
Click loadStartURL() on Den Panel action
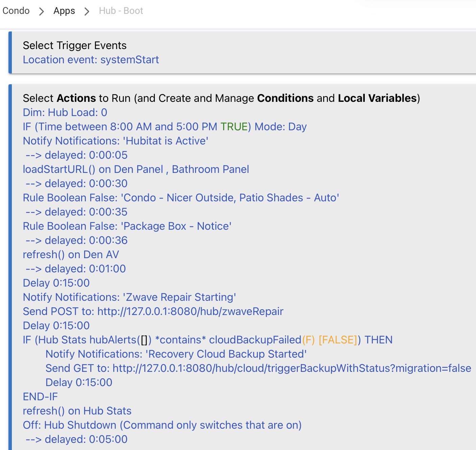click(x=136, y=169)
